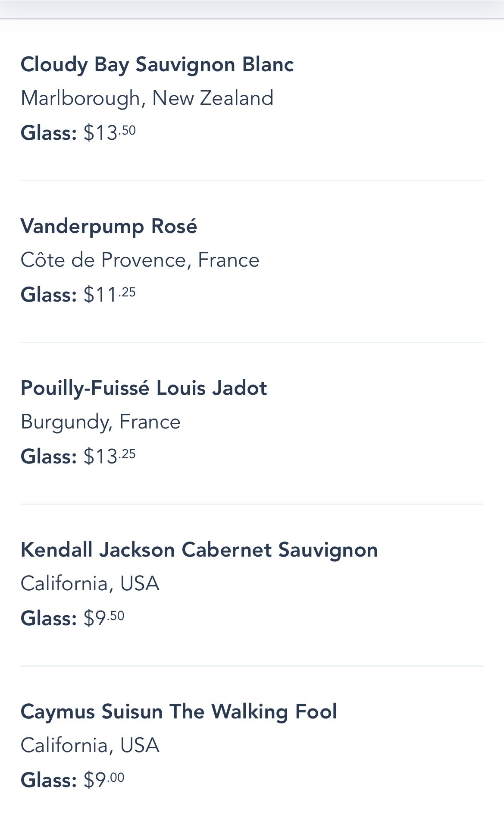Click the Côte de Provence, France text
This screenshot has width=504, height=825.
(140, 260)
